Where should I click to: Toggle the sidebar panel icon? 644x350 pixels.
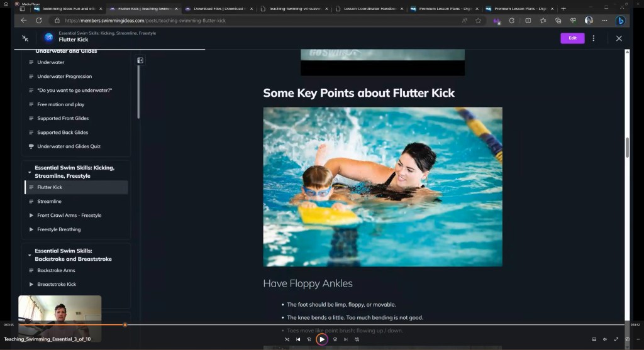[x=140, y=60]
